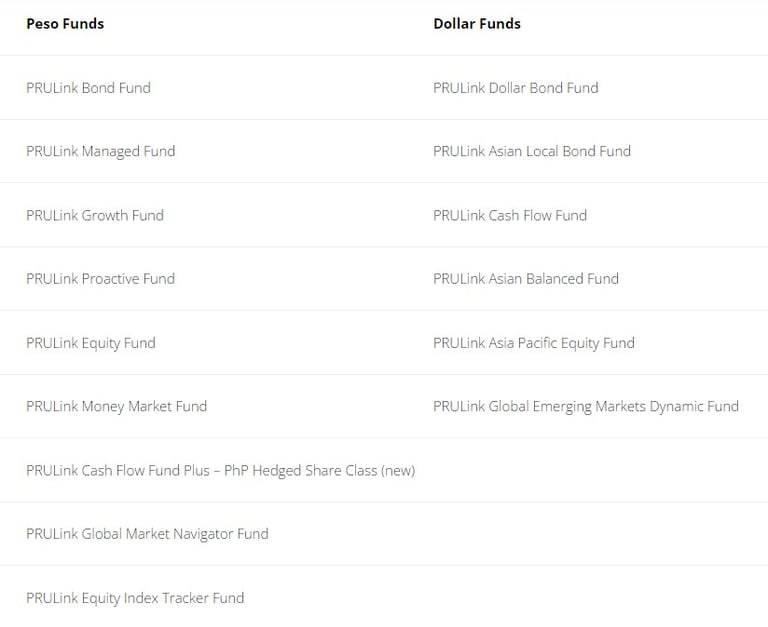This screenshot has width=768, height=627.
Task: Click the Peso Funds column header
Action: click(65, 24)
